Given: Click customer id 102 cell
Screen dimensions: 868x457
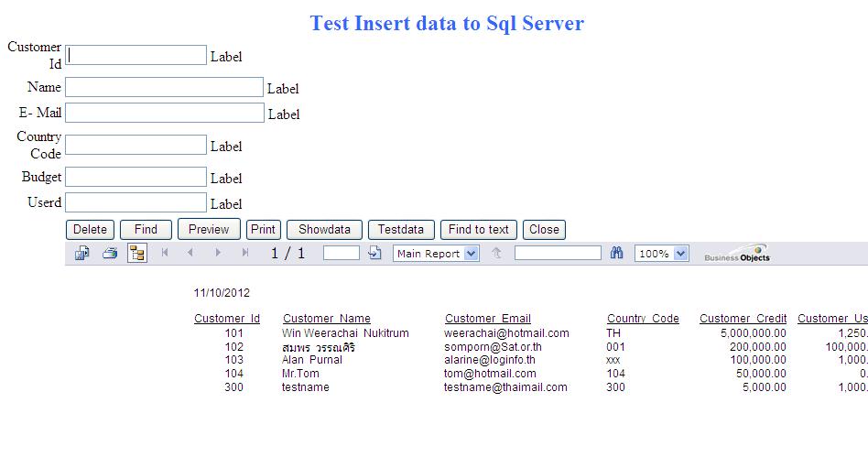Looking at the screenshot, I should point(233,347).
